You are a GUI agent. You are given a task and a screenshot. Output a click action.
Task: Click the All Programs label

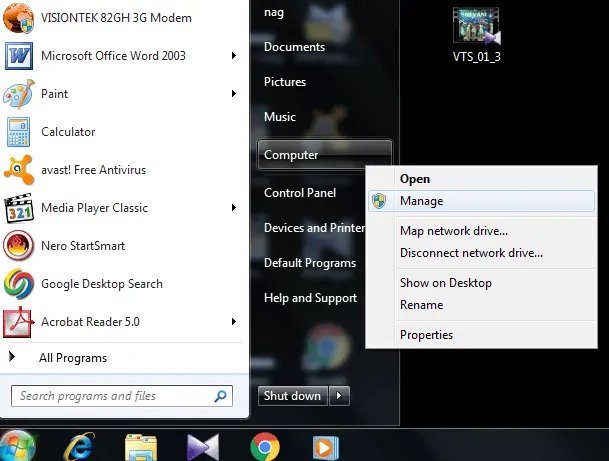(x=73, y=358)
